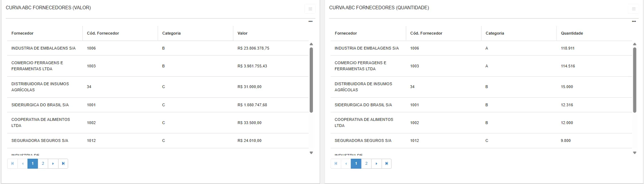Sort Valor table by Fornecedor column

[x=22, y=33]
